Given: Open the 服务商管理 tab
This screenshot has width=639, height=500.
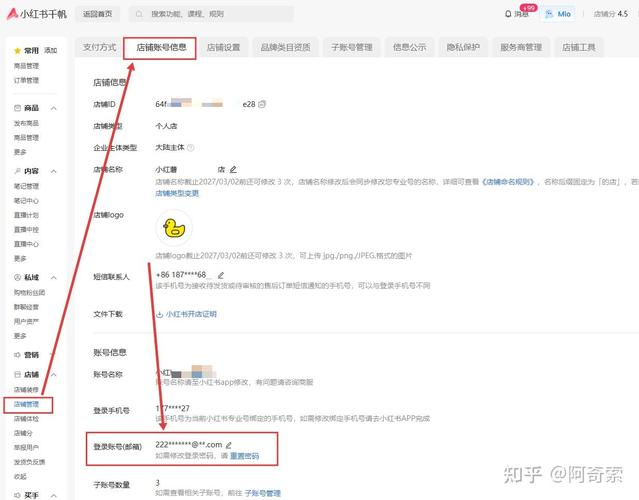Looking at the screenshot, I should 521,47.
